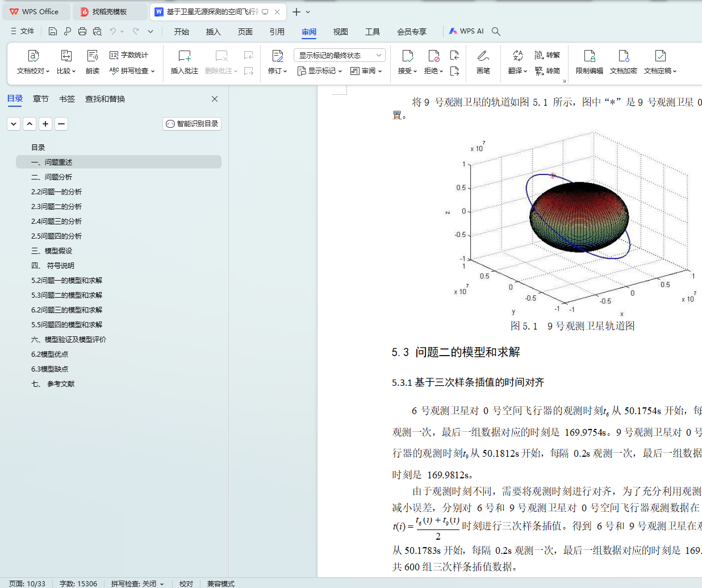The height and width of the screenshot is (588, 702).
Task: Jump to 一、问题重述 in outline
Action: (119, 162)
